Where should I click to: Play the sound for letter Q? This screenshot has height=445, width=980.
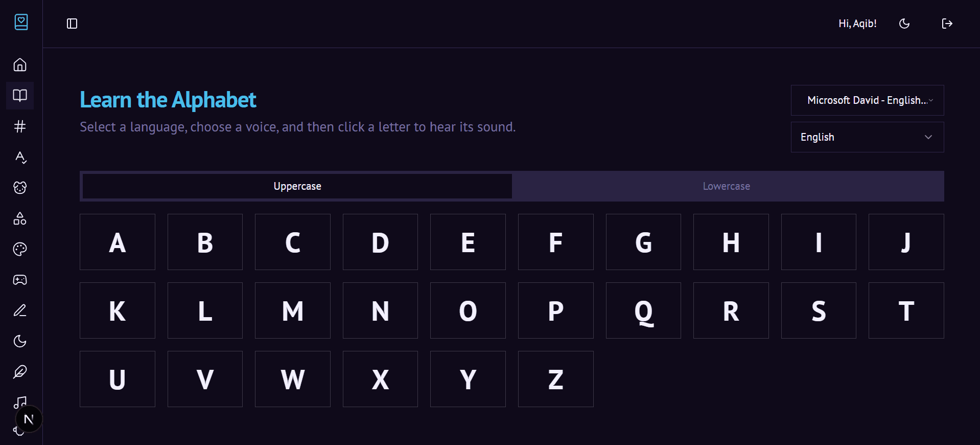click(643, 310)
